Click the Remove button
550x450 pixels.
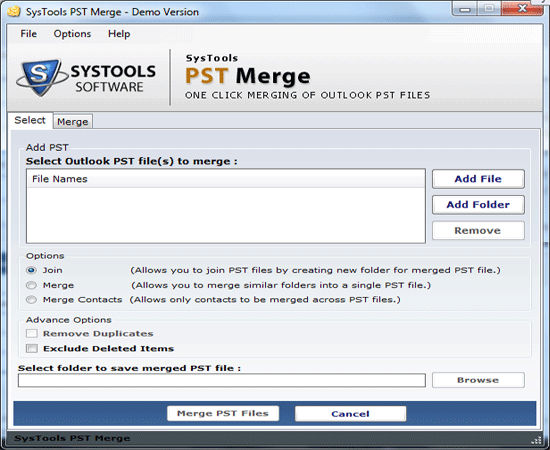[x=478, y=230]
